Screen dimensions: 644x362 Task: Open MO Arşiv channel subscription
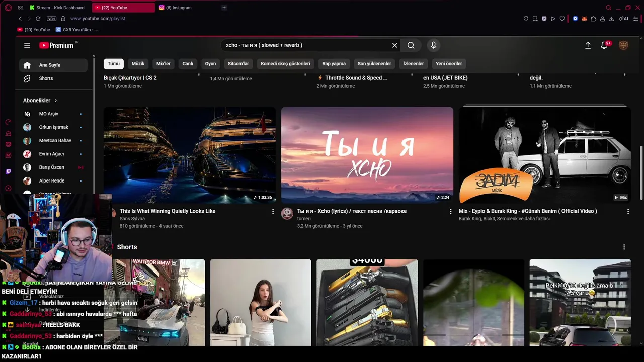53,114
